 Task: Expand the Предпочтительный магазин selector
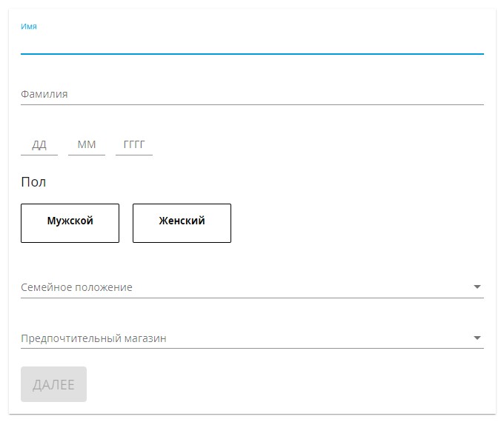pos(252,338)
